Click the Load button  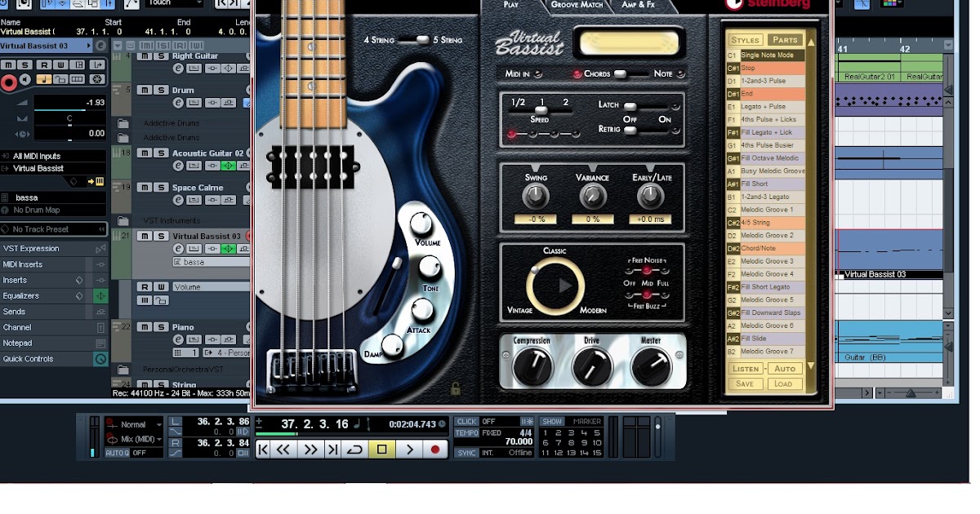coord(784,383)
